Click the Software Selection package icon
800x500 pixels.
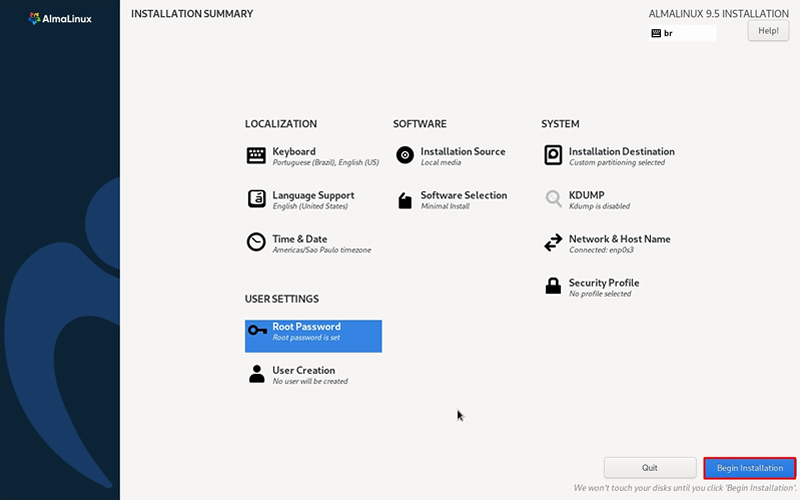pos(405,201)
